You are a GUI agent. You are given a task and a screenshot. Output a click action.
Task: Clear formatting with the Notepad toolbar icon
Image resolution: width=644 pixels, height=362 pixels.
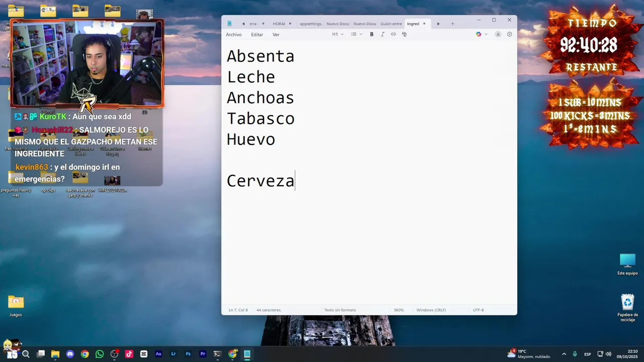pyautogui.click(x=404, y=34)
